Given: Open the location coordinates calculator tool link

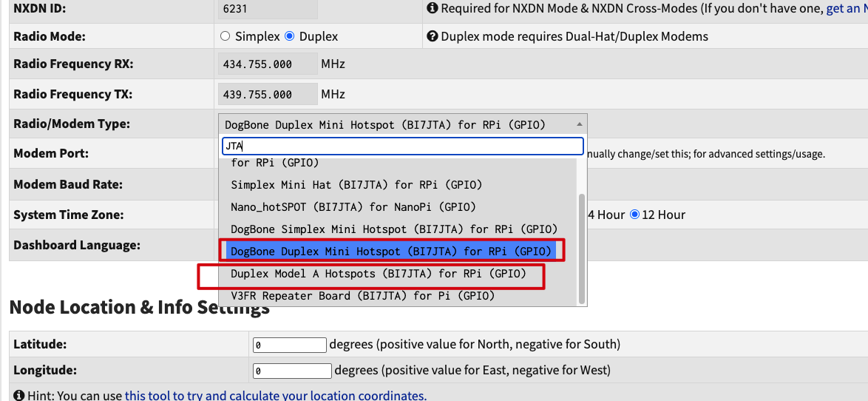Looking at the screenshot, I should point(275,396).
